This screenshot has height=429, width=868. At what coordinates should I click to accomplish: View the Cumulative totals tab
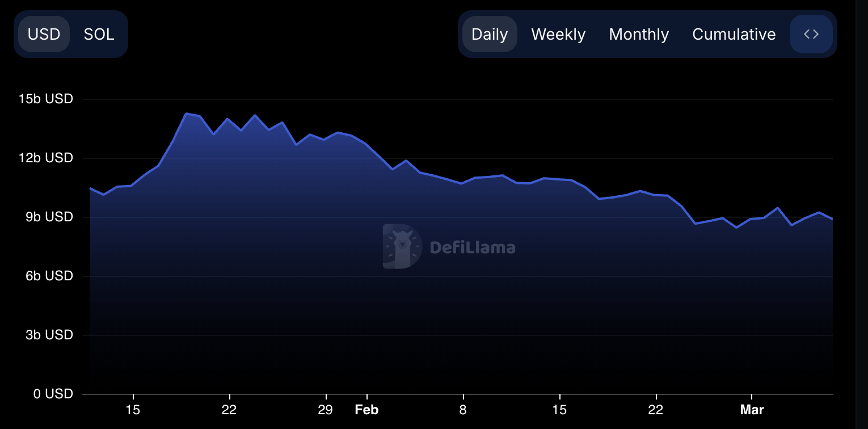[734, 34]
